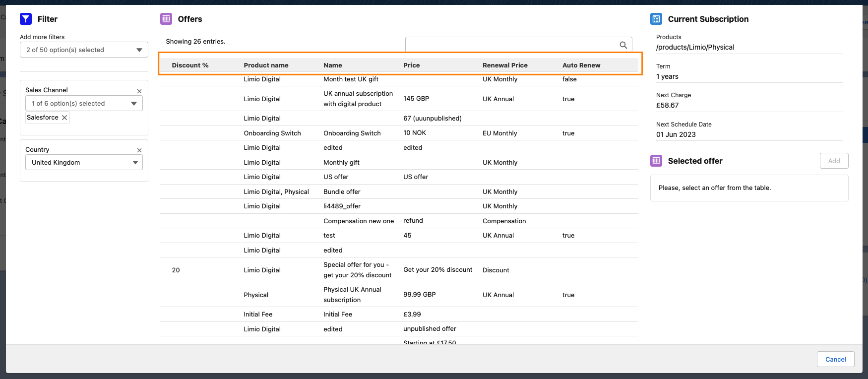Remove the Country filter section
Image resolution: width=868 pixels, height=379 pixels.
139,150
